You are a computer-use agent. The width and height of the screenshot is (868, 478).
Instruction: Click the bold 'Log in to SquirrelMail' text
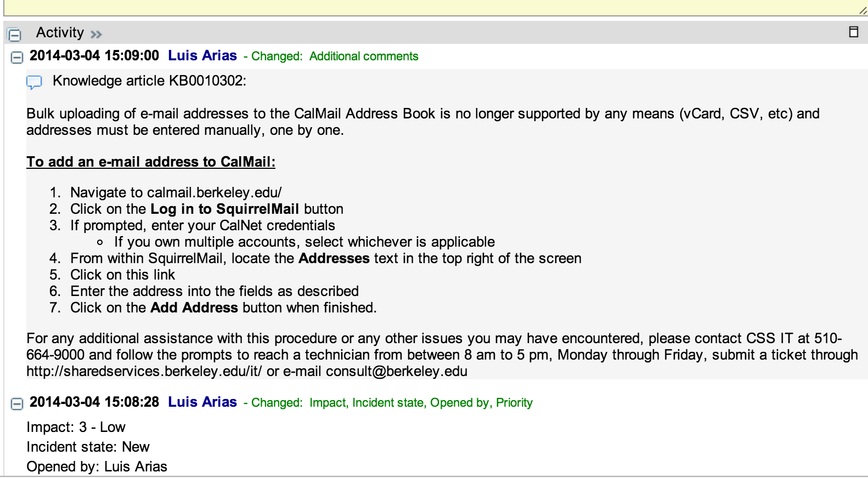coord(224,209)
